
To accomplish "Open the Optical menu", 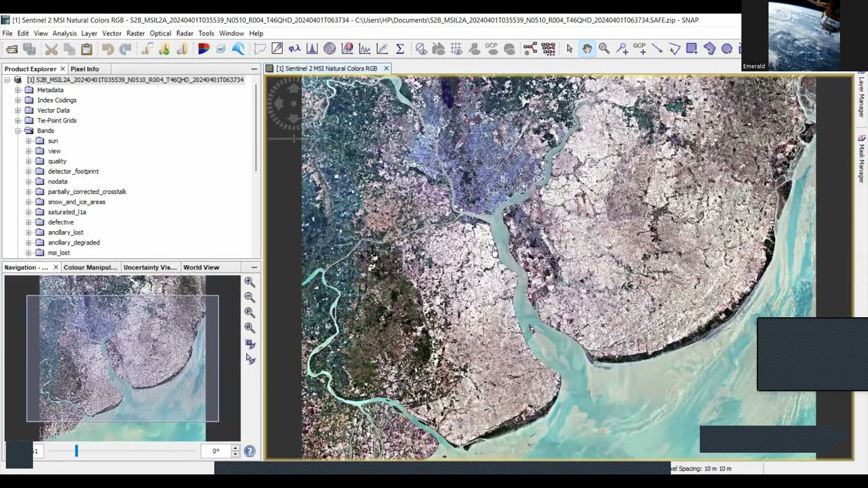I will point(160,33).
